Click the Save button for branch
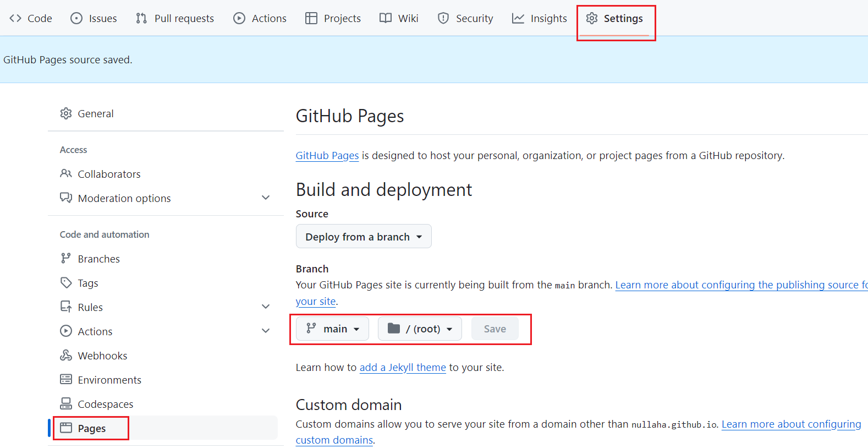This screenshot has width=868, height=448. 495,329
